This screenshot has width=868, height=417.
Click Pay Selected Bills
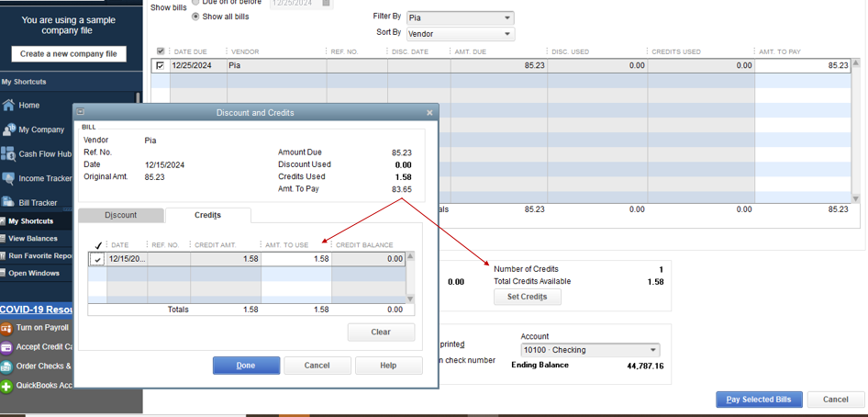760,400
